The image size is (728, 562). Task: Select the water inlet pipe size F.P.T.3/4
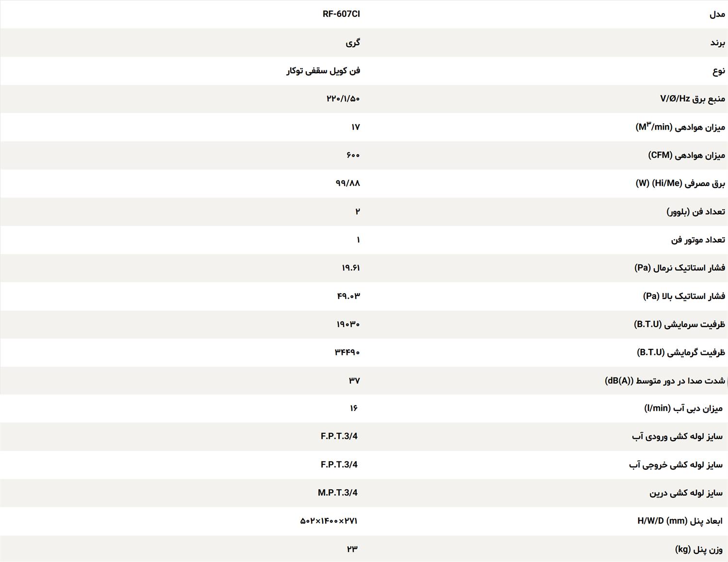point(339,436)
